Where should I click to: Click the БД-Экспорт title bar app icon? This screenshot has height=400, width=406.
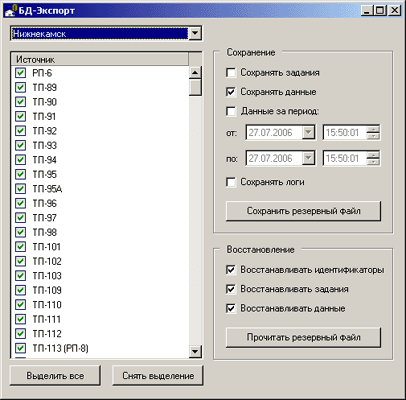10,10
